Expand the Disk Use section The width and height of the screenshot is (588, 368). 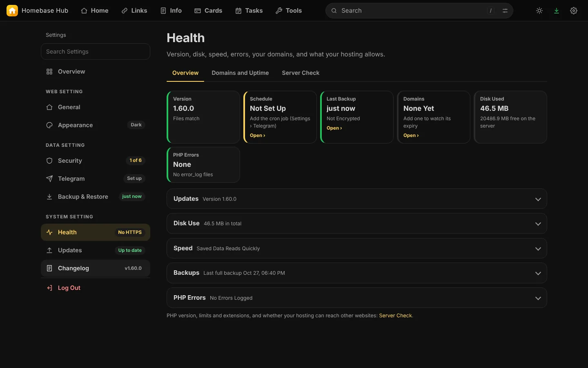pos(357,224)
